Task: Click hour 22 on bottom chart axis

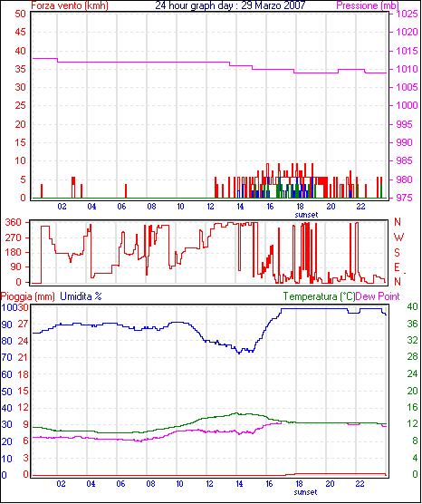Action: 360,484
